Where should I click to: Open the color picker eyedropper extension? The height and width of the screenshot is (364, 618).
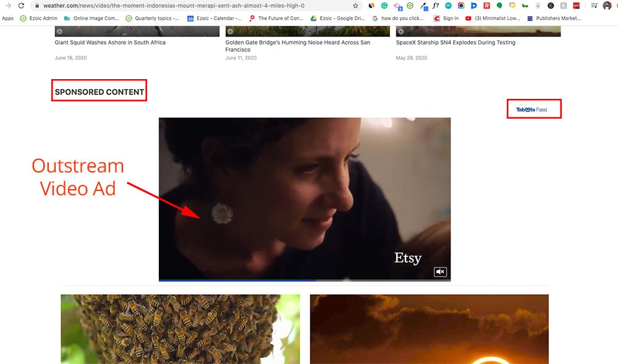tap(423, 6)
